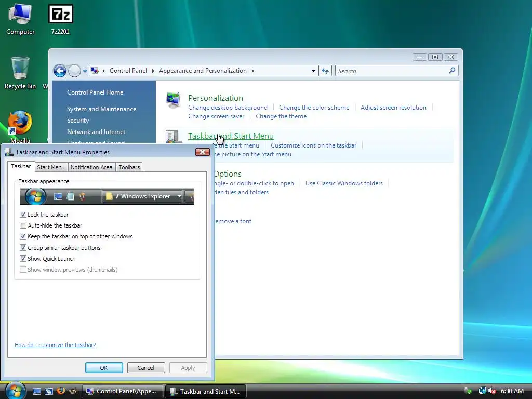532x399 pixels.
Task: Open Taskbar and Start Menu heading
Action: coord(231,136)
